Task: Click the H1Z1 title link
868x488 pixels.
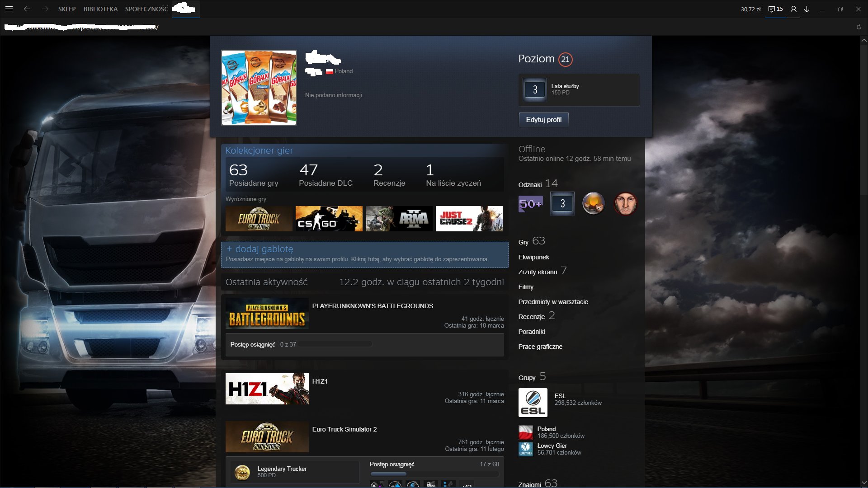Action: coord(320,381)
